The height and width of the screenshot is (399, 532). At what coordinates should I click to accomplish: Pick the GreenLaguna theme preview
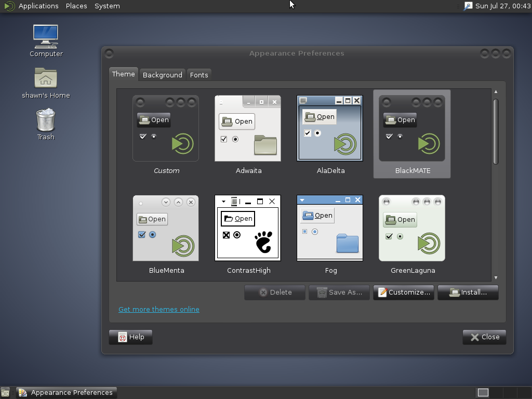[x=412, y=228]
